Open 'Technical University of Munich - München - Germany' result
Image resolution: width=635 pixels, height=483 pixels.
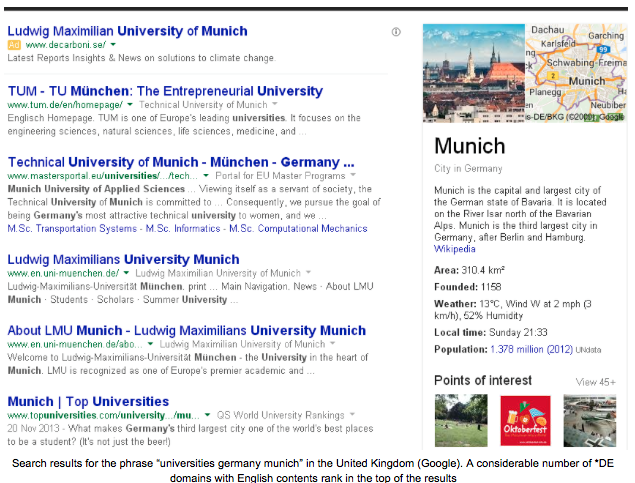point(181,162)
